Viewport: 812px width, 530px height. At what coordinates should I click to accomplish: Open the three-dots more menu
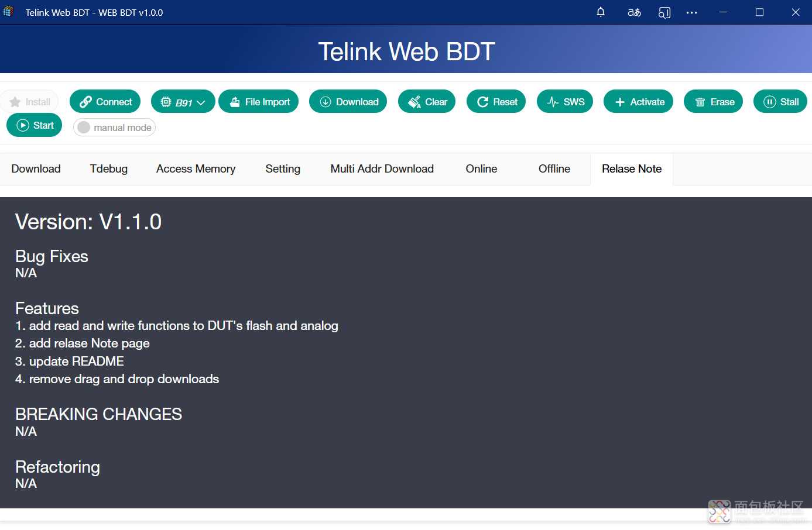click(x=691, y=12)
